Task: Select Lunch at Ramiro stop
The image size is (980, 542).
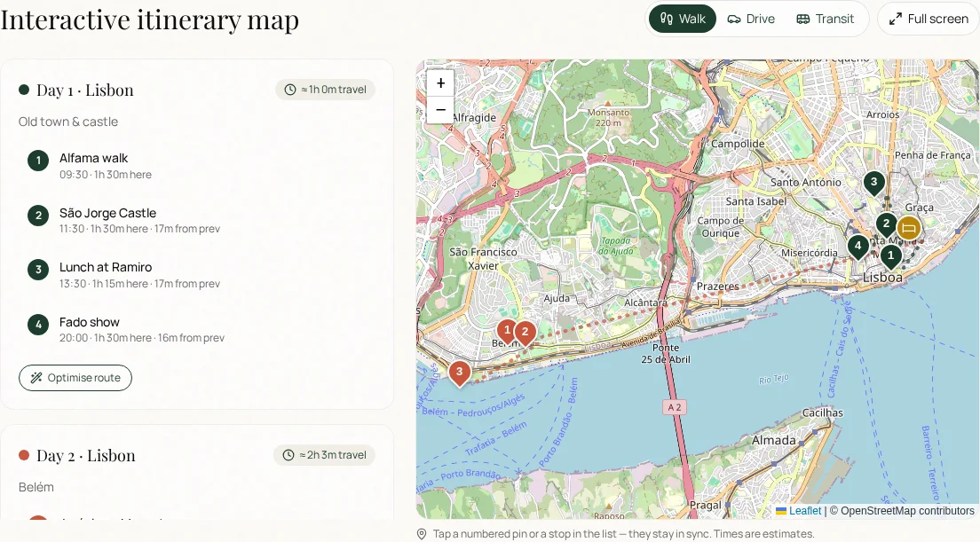Action: click(x=197, y=275)
